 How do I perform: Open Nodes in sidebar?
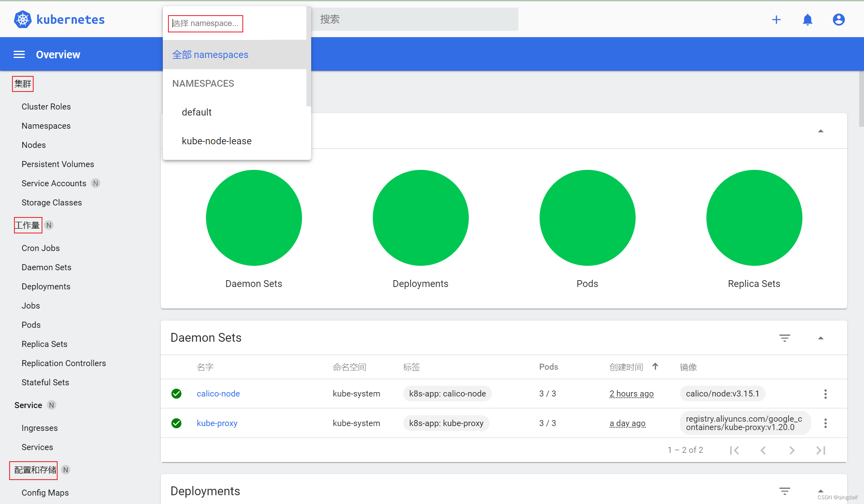pyautogui.click(x=34, y=145)
